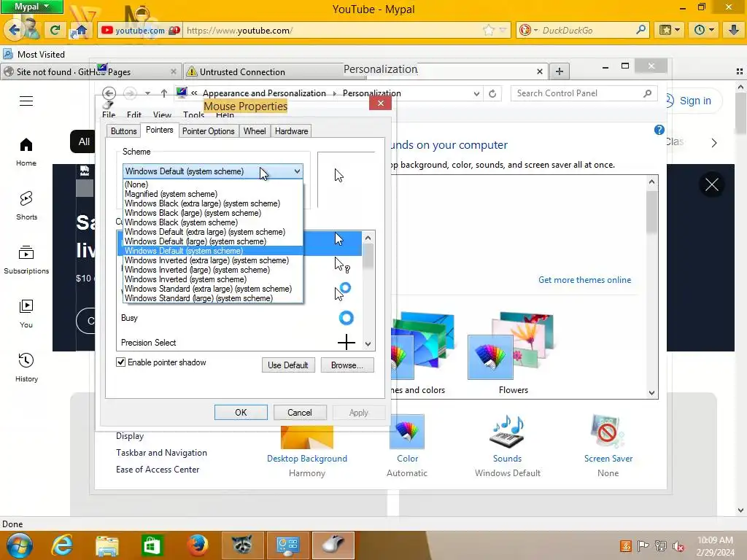Screen dimensions: 747x560
Task: Click OK in Mouse Properties
Action: click(241, 413)
